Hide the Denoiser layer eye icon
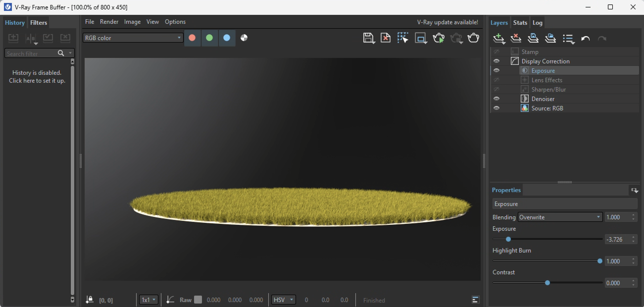644x307 pixels. [x=496, y=99]
